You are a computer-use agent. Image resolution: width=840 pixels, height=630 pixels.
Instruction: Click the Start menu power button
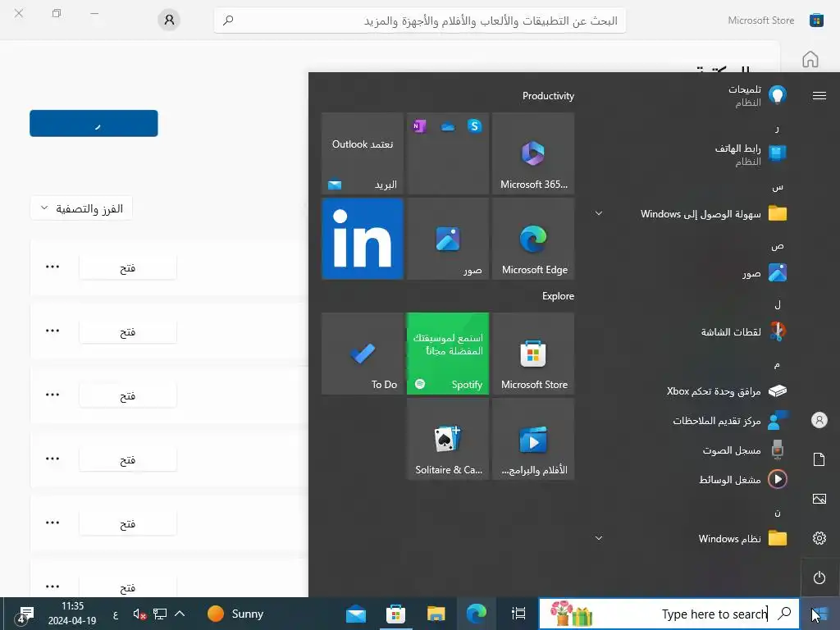(x=819, y=577)
